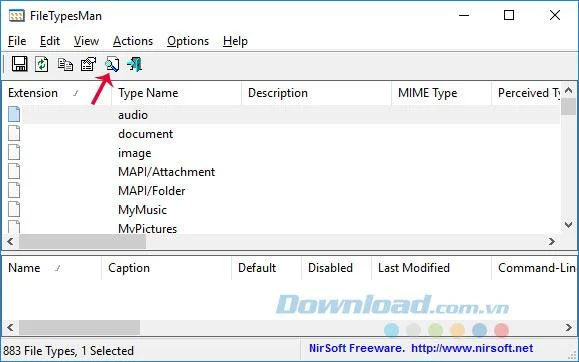Viewport: 579px width, 362px height.
Task: Select the audio type name
Action: [133, 115]
